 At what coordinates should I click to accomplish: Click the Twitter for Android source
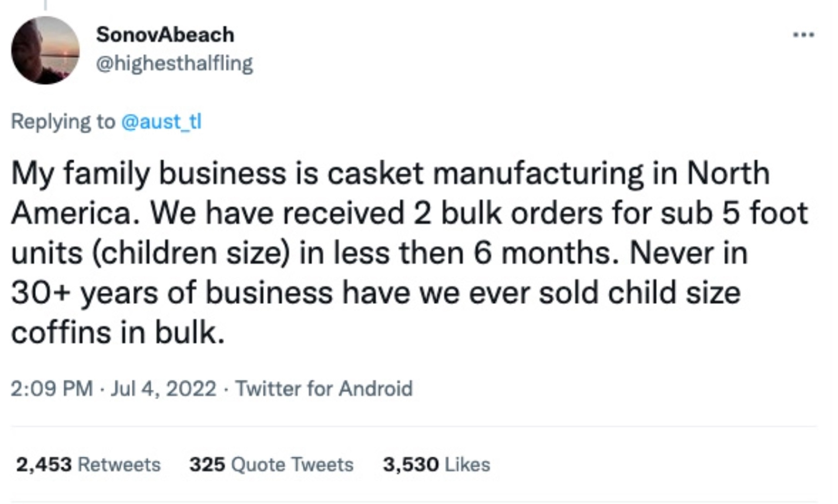(324, 388)
